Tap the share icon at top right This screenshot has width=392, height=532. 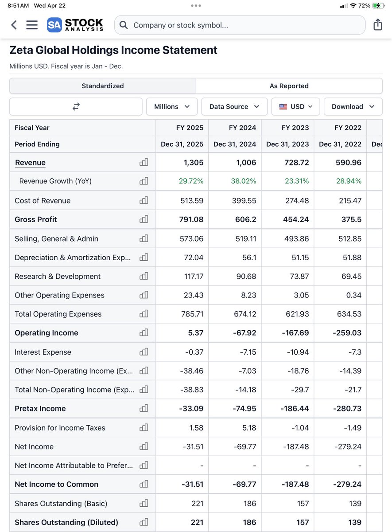(377, 24)
